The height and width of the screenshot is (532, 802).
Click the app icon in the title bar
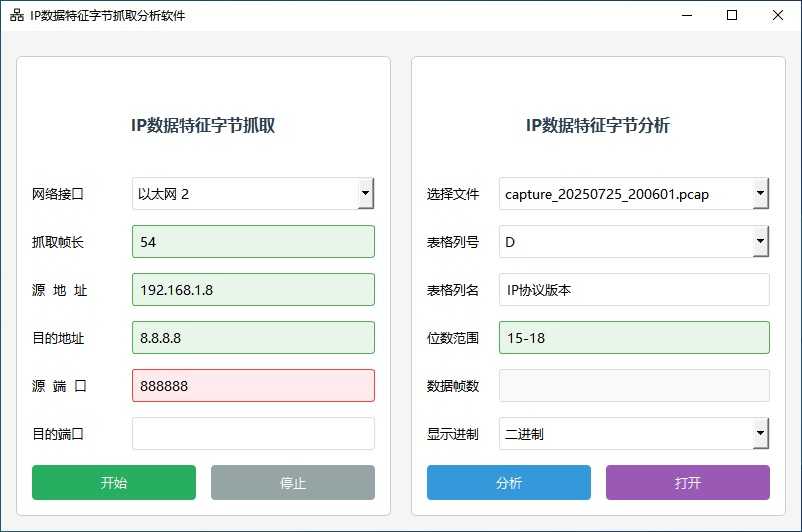(16, 16)
